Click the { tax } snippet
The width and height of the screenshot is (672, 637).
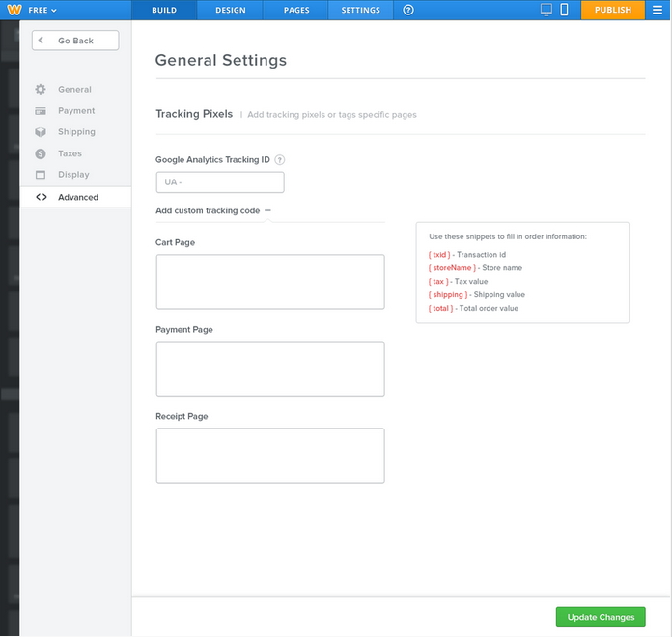click(438, 282)
